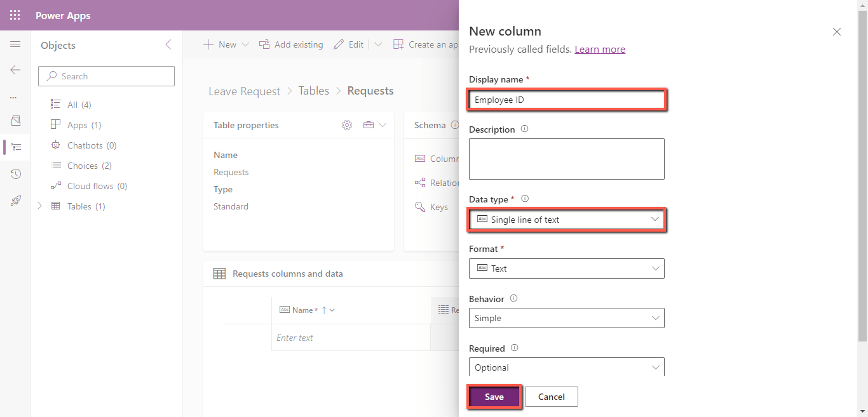Click the Leave Request breadcrumb
The image size is (868, 417).
point(245,91)
